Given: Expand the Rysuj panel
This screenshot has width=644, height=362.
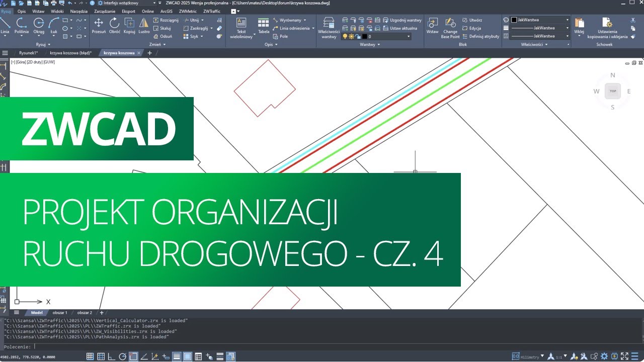Looking at the screenshot, I should tap(43, 44).
